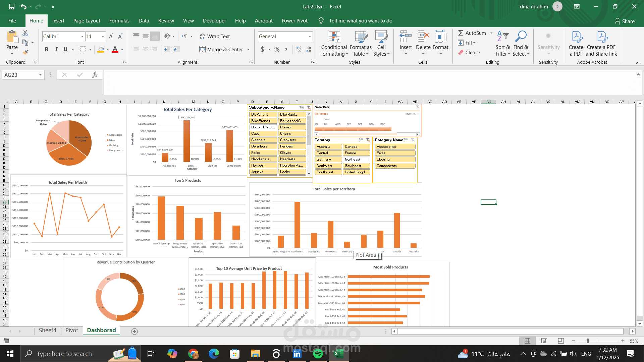The width and height of the screenshot is (644, 362).
Task: Open the font size dropdown
Action: coord(103,36)
